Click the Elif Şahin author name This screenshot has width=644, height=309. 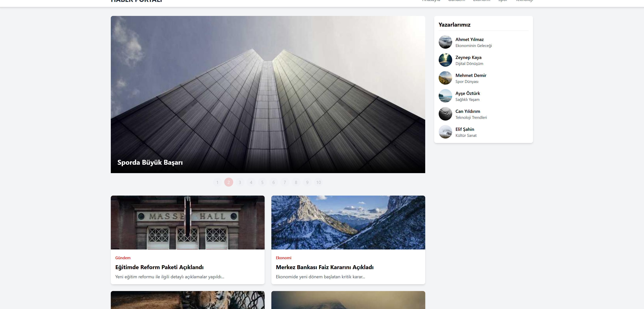tap(465, 130)
